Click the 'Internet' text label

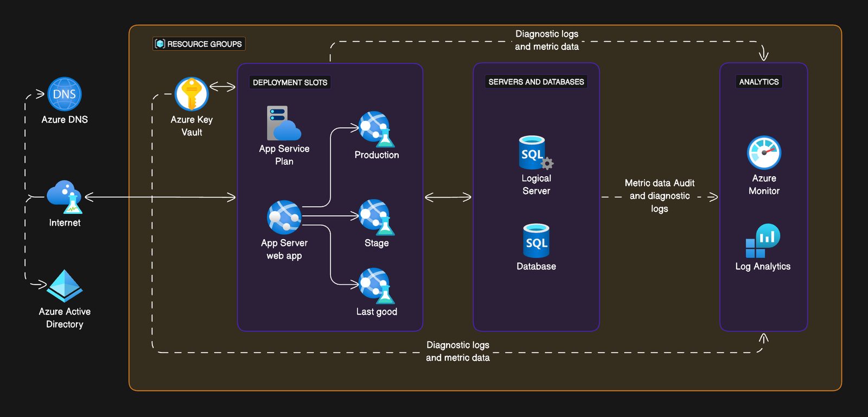pos(65,222)
